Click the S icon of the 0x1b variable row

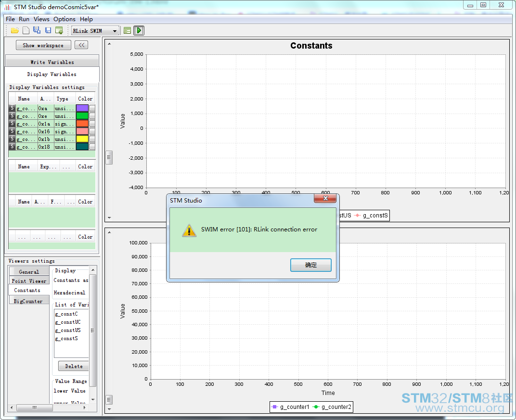point(12,139)
